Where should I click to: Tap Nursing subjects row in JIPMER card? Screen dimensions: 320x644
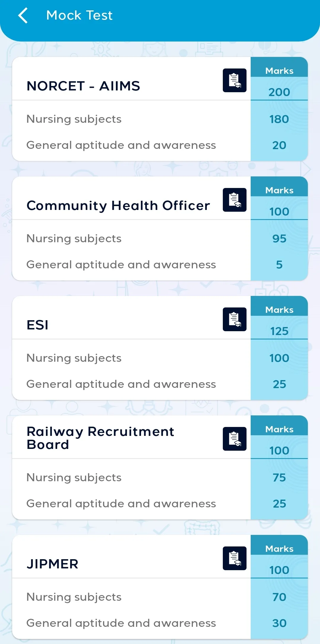(131, 597)
